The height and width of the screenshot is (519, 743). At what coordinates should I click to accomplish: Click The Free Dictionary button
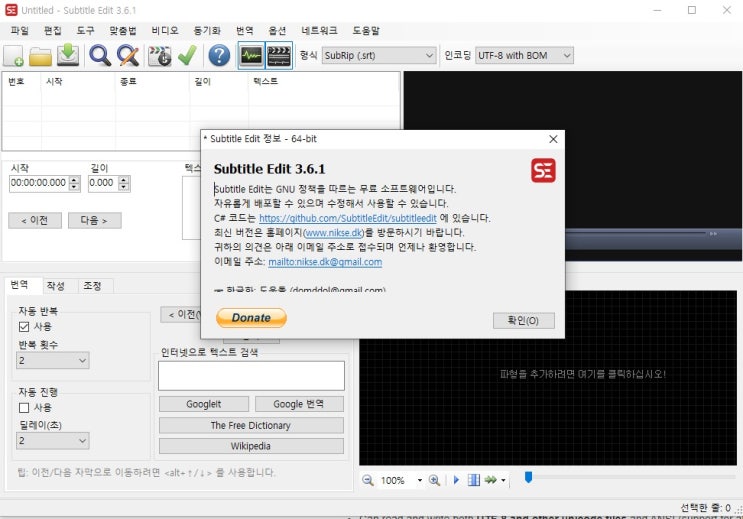pyautogui.click(x=251, y=426)
